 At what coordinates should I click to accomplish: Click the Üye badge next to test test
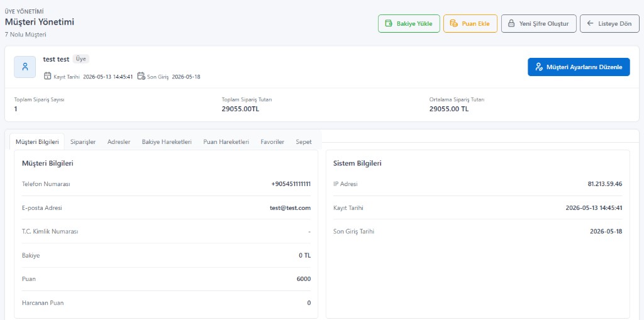click(81, 59)
